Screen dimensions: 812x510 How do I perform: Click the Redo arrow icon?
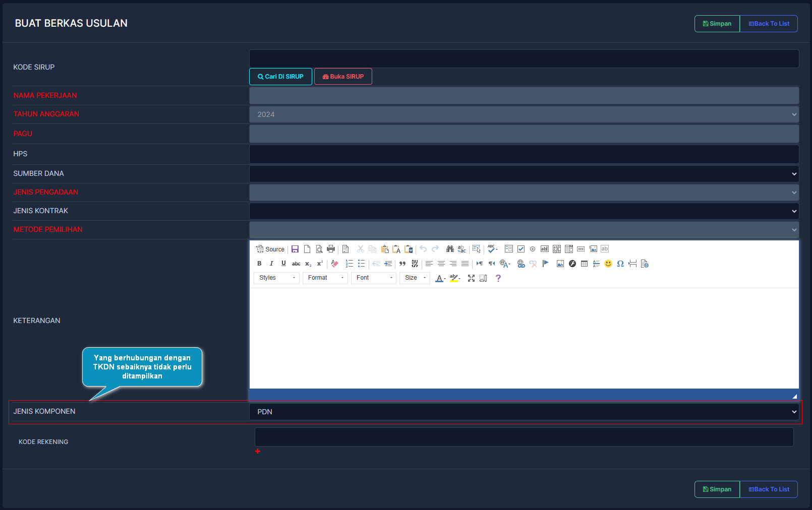(435, 249)
